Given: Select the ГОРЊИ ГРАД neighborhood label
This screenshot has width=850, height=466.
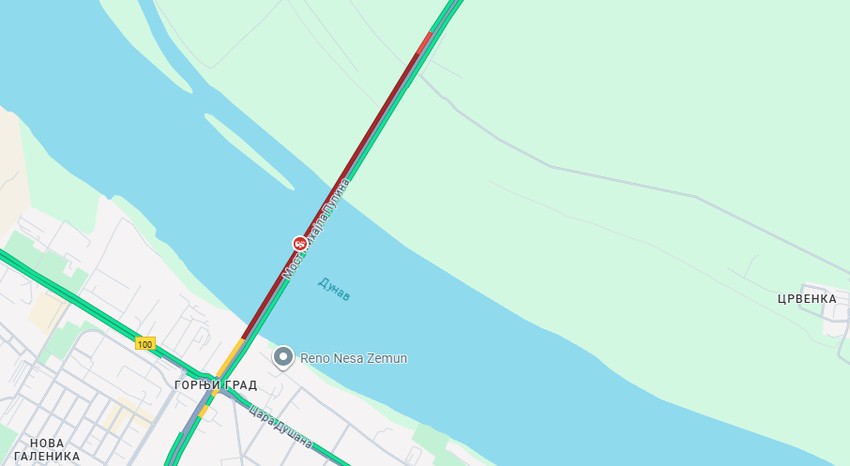Looking at the screenshot, I should (x=216, y=385).
